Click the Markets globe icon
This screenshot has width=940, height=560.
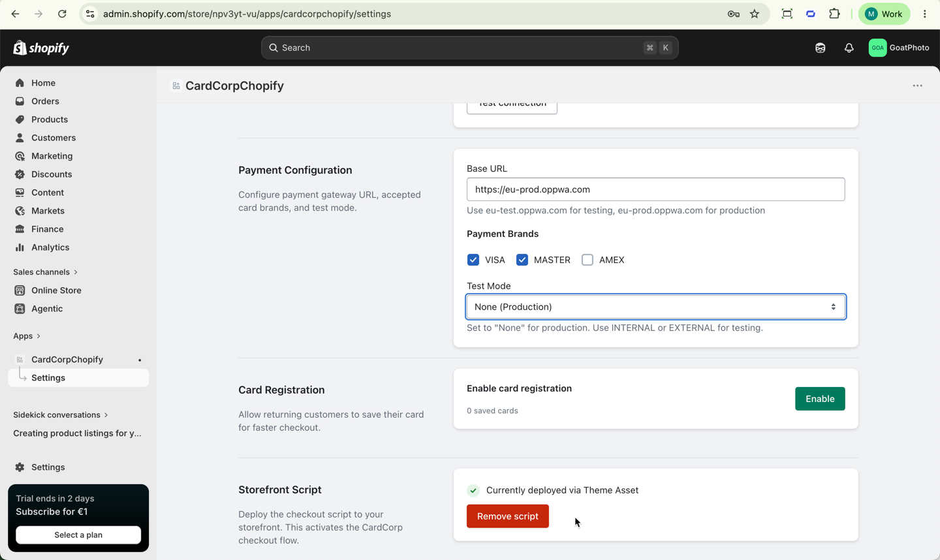point(20,211)
